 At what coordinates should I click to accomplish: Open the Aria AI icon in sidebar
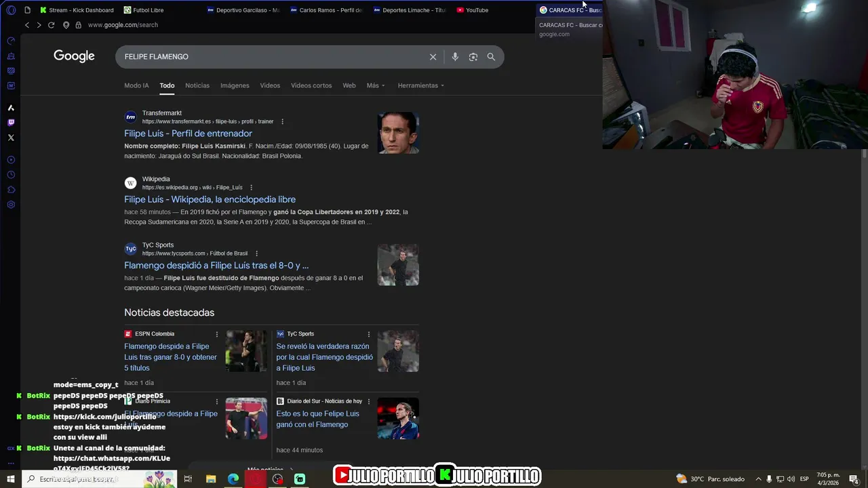click(11, 108)
